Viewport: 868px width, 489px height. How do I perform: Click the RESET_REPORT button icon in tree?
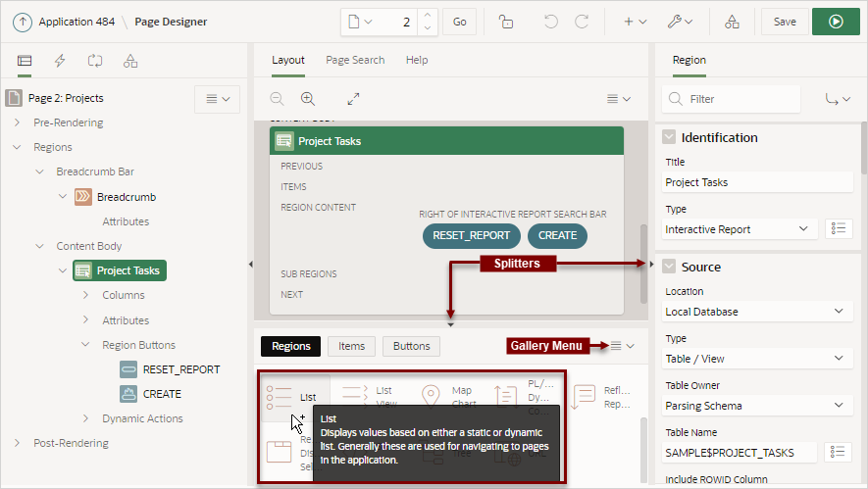pyautogui.click(x=128, y=369)
